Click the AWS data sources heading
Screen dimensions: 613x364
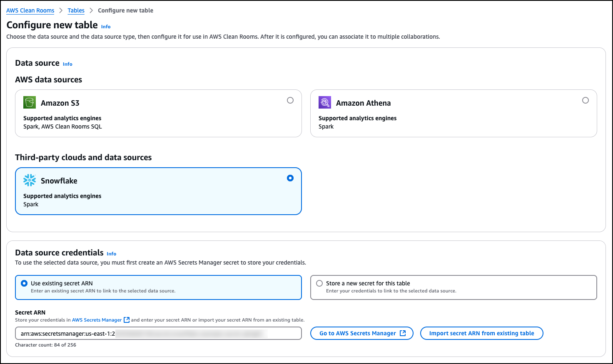tap(49, 79)
